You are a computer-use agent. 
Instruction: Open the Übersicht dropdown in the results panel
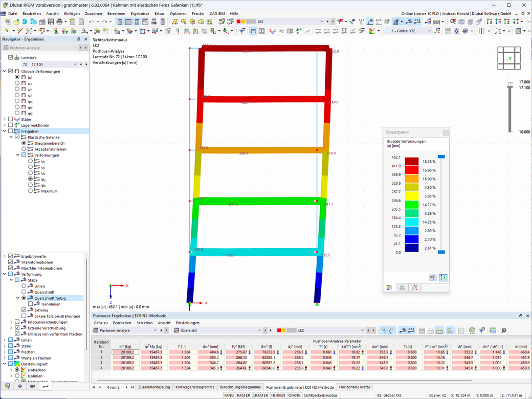259,330
